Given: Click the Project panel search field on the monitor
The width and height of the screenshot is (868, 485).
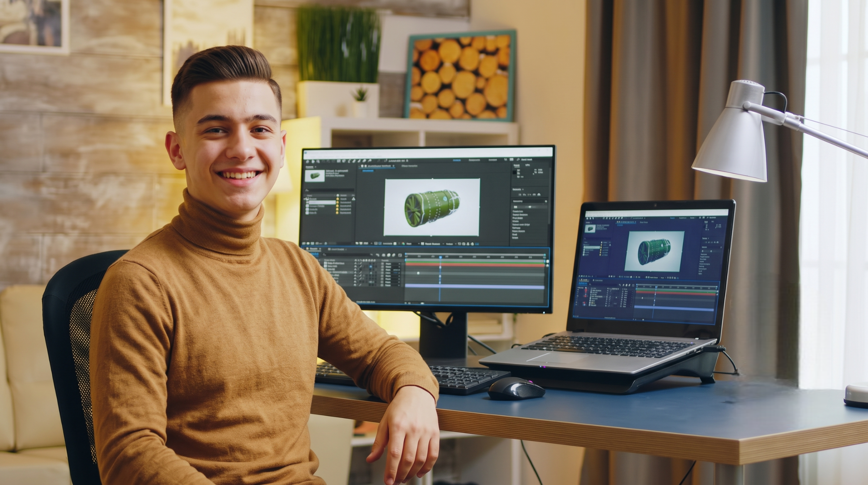Looking at the screenshot, I should (329, 190).
